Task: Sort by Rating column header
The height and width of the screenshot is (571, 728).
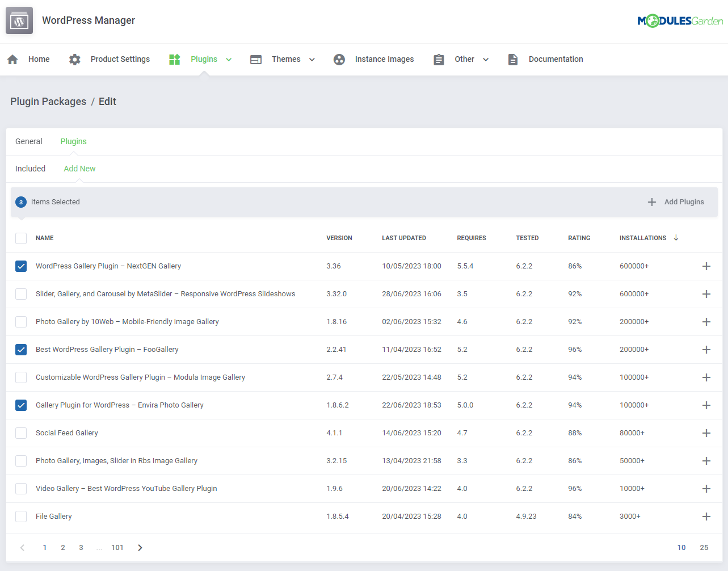Action: point(579,238)
